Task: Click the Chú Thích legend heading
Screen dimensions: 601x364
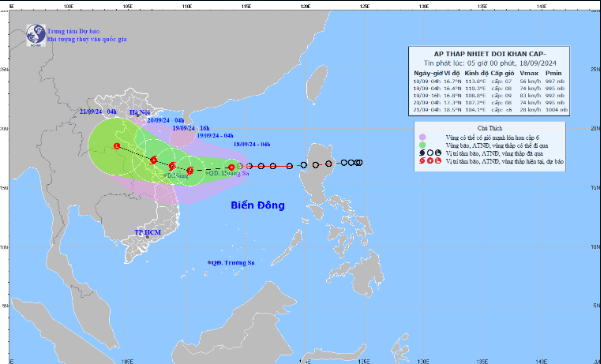Action: 490,128
